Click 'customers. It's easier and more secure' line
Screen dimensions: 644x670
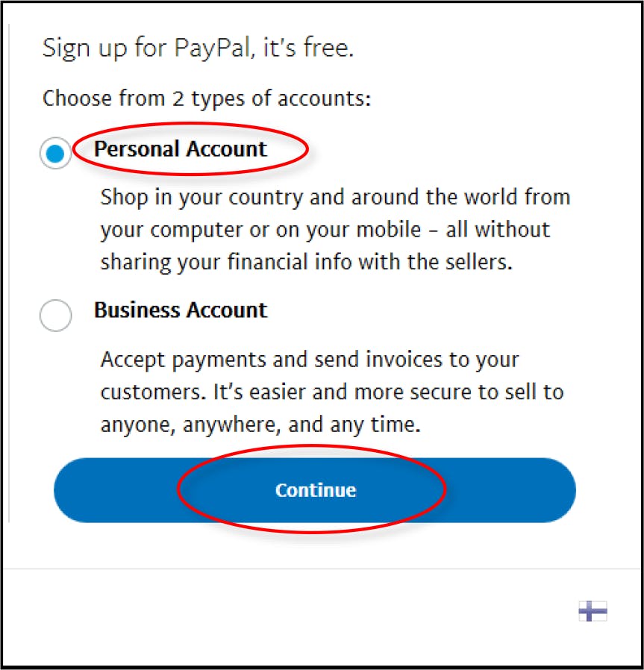point(332,392)
